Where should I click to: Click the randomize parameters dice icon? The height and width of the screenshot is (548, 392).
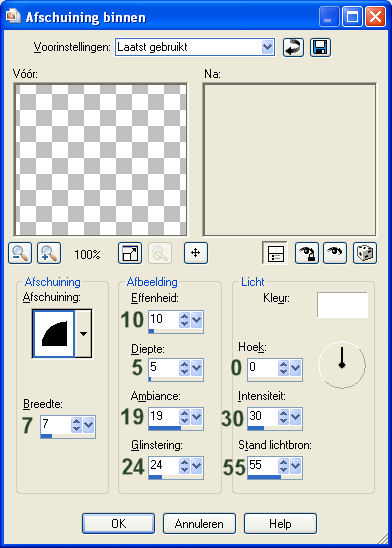365,253
